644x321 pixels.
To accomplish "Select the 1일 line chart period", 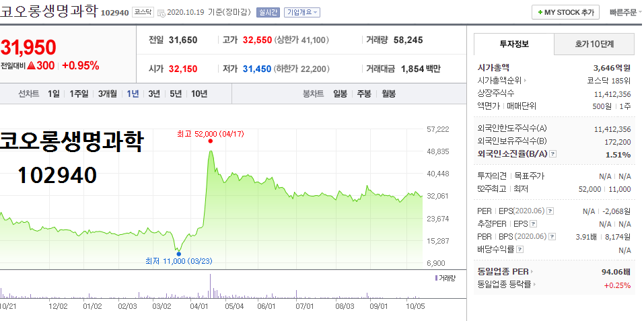I will 53,94.
